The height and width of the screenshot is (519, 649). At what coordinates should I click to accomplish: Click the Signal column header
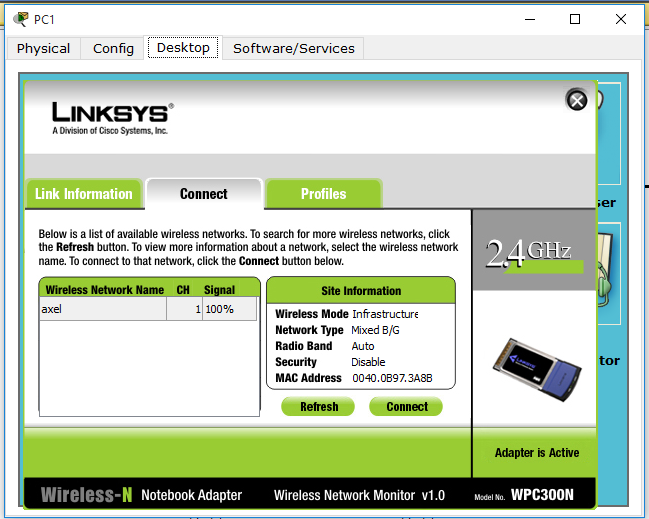219,290
